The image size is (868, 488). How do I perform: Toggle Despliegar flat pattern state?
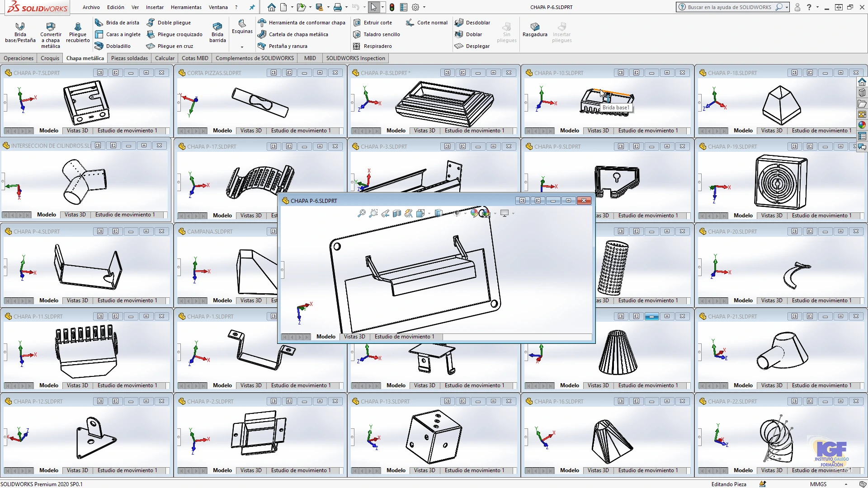472,46
